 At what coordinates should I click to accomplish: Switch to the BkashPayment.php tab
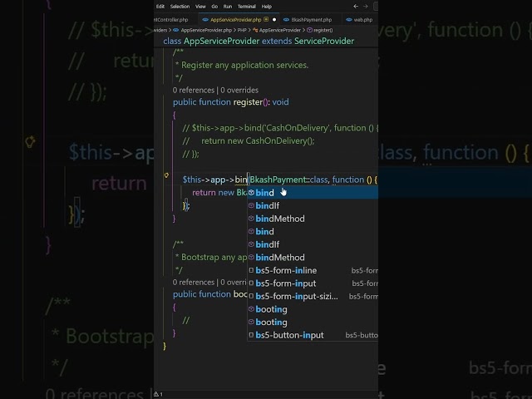(312, 20)
